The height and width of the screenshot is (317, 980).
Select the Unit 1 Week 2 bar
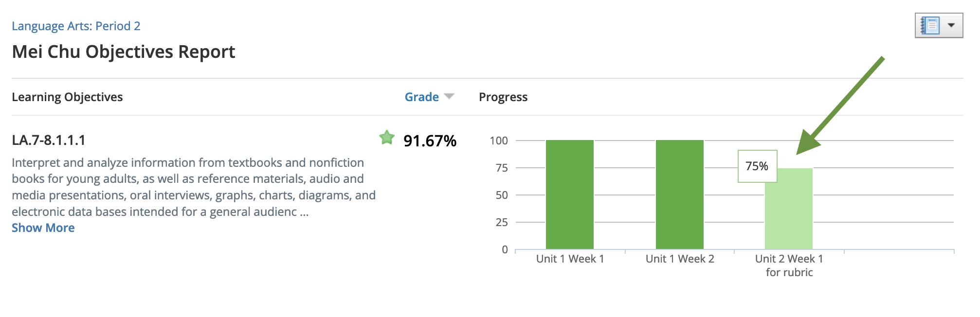pyautogui.click(x=679, y=194)
